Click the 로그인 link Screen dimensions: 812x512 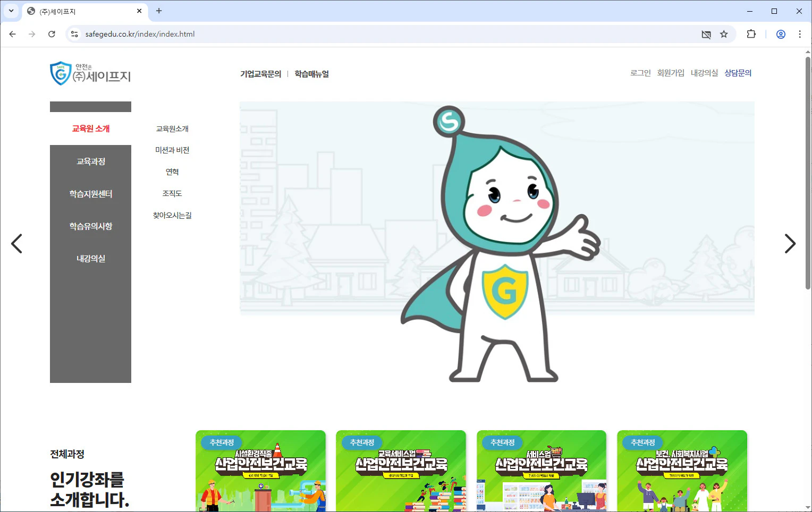pyautogui.click(x=640, y=73)
